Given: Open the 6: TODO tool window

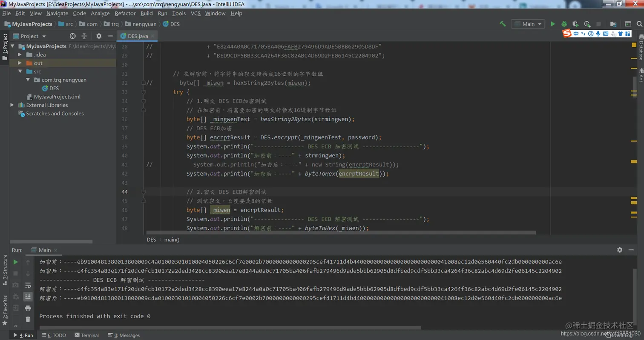Looking at the screenshot, I should pyautogui.click(x=54, y=335).
